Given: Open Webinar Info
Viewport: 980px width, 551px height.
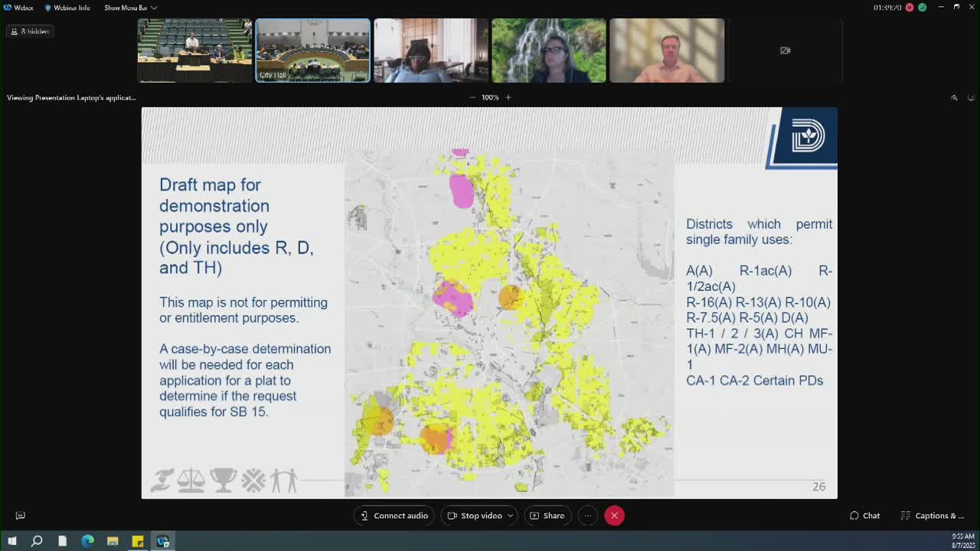Looking at the screenshot, I should [67, 8].
